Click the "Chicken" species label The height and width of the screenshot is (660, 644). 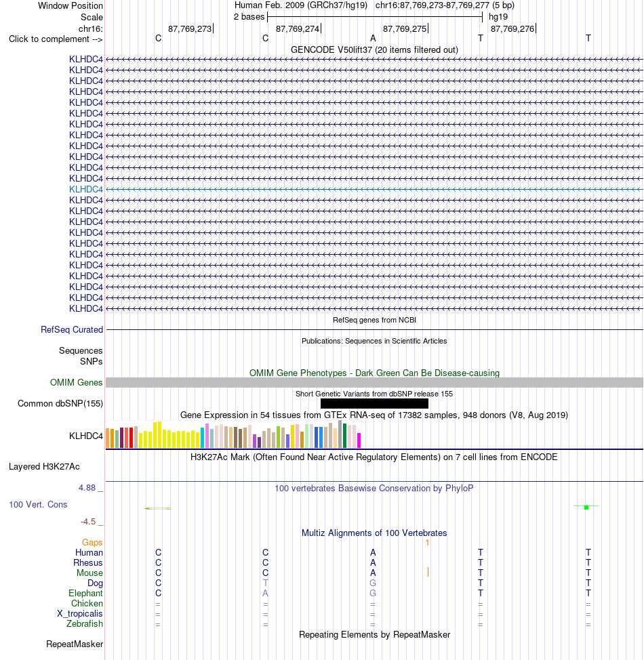[x=87, y=603]
